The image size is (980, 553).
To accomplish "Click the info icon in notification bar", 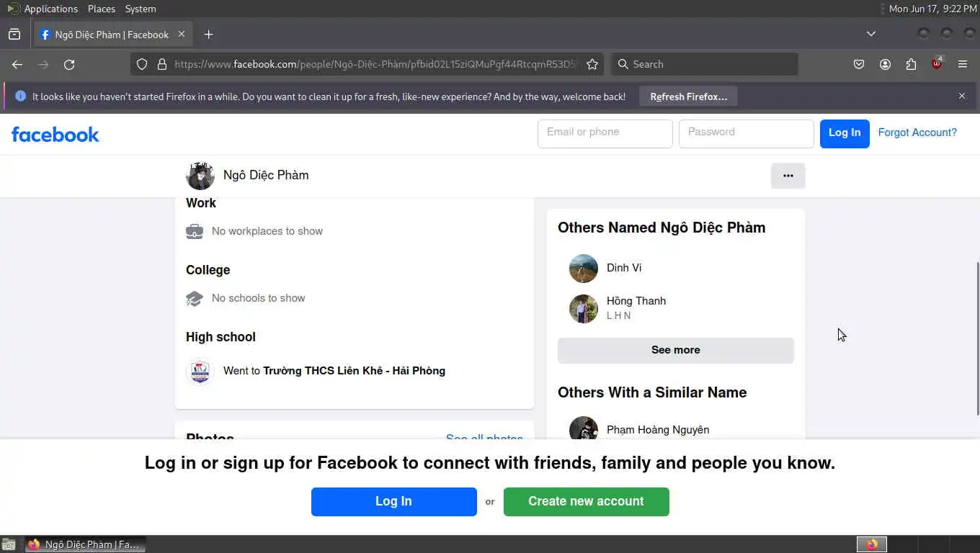I will click(x=20, y=96).
